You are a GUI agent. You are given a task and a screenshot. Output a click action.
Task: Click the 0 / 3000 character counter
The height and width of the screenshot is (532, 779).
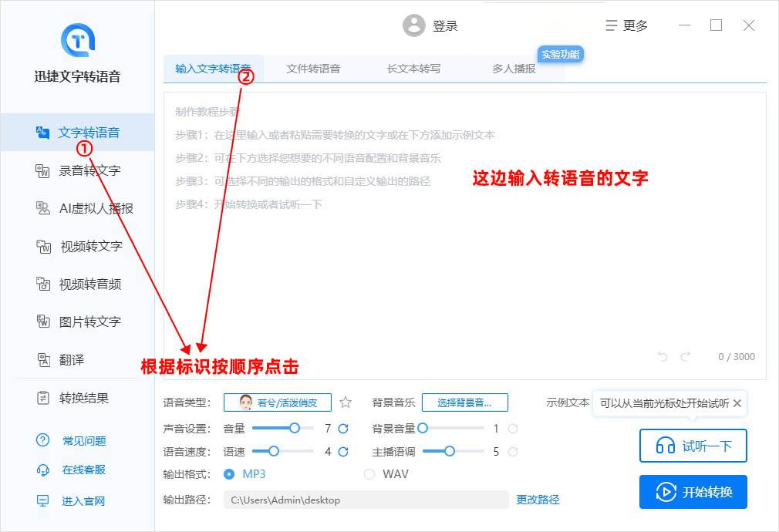point(737,357)
